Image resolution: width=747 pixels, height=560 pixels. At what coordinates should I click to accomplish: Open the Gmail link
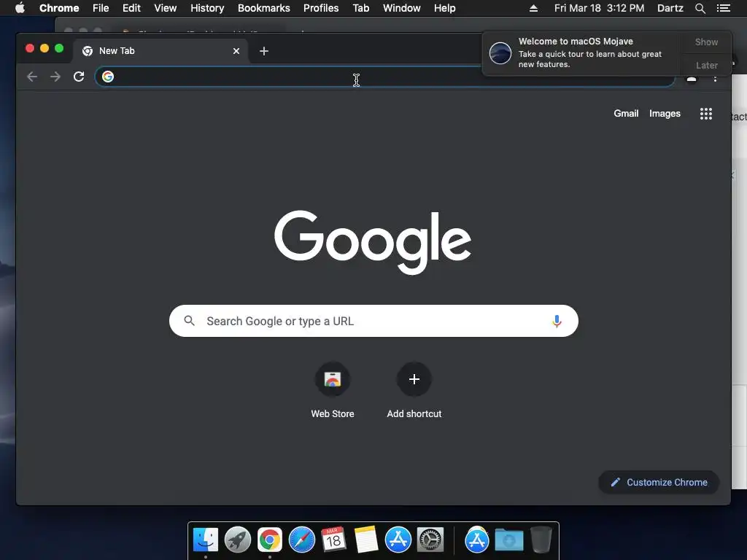coord(626,113)
